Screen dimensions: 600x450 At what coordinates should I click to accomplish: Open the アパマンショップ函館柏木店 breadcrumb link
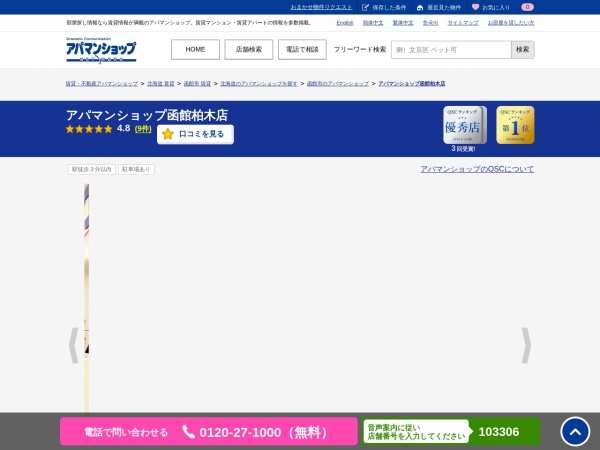point(412,83)
